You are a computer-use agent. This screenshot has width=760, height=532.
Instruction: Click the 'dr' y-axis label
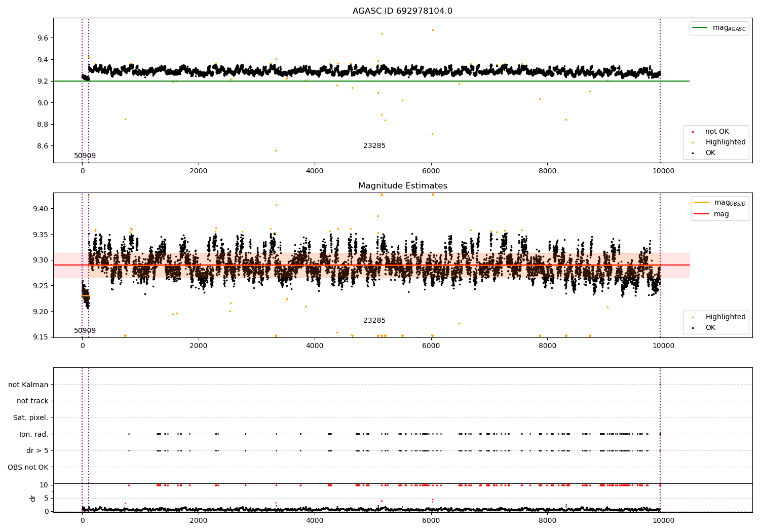click(33, 499)
